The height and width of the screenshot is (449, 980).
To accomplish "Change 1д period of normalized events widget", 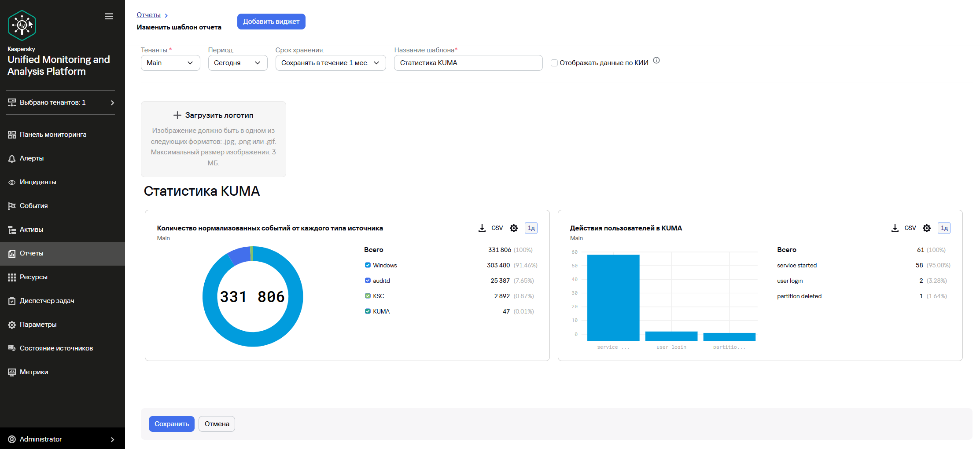I will [x=531, y=228].
